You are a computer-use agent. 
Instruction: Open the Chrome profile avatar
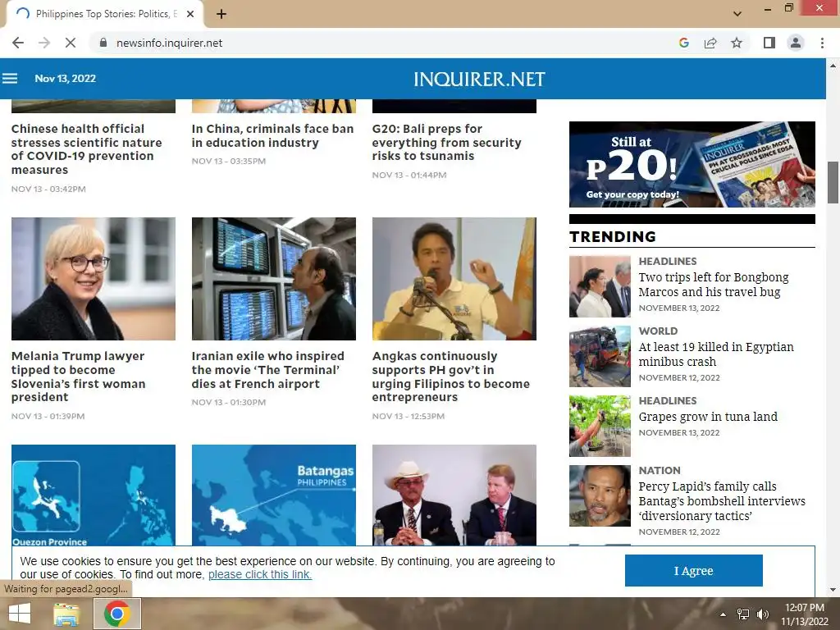click(796, 43)
